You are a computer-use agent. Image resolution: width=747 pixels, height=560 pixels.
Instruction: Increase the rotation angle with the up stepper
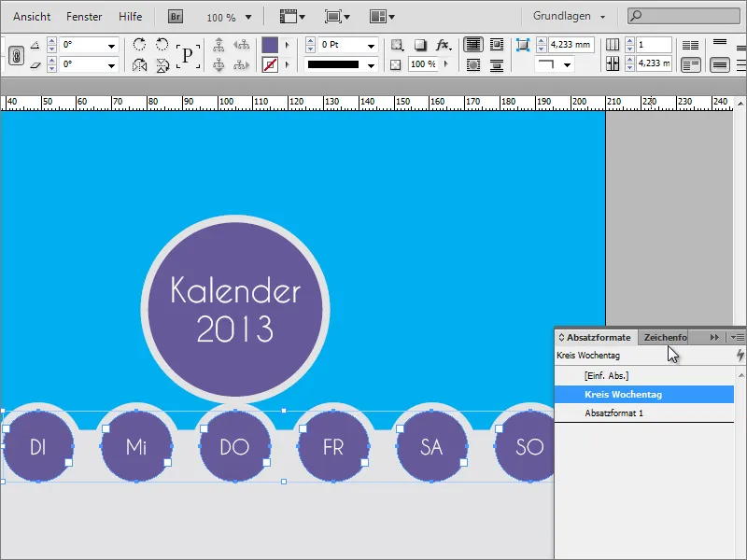point(52,41)
